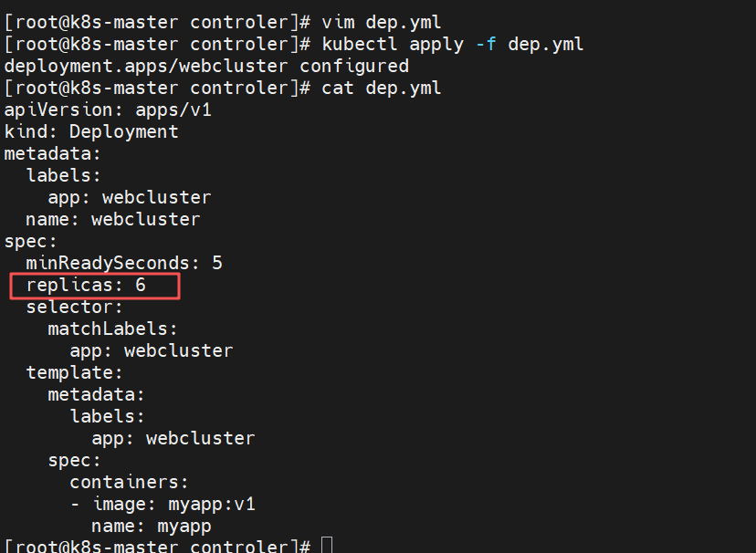Click the 'vim dep.yml' command text

pos(382,22)
